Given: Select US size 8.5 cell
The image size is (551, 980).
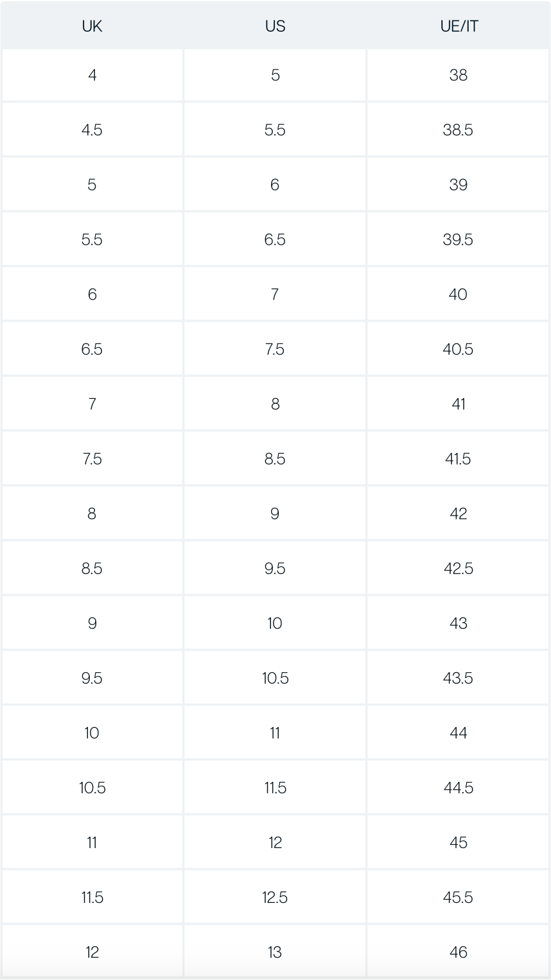Looking at the screenshot, I should tap(275, 459).
